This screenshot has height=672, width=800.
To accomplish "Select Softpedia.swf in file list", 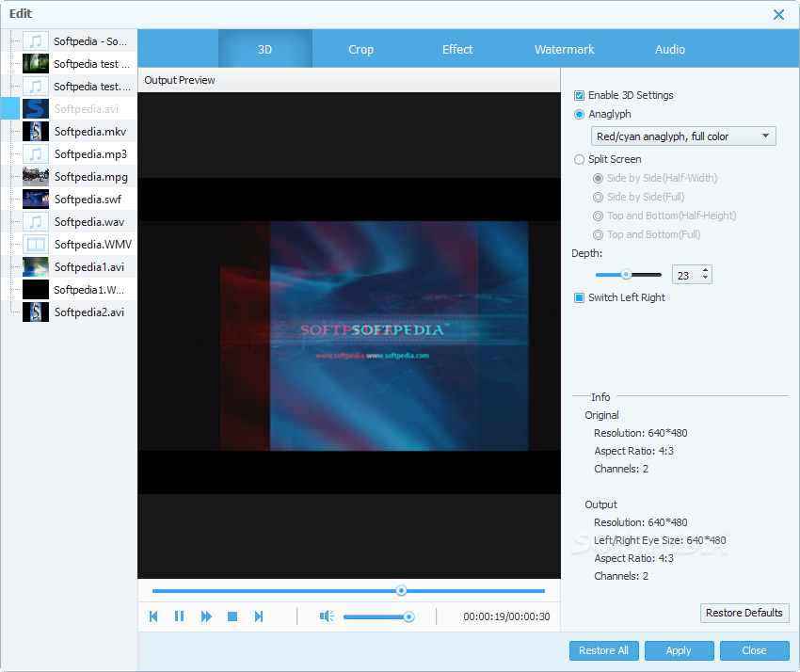I will 88,199.
